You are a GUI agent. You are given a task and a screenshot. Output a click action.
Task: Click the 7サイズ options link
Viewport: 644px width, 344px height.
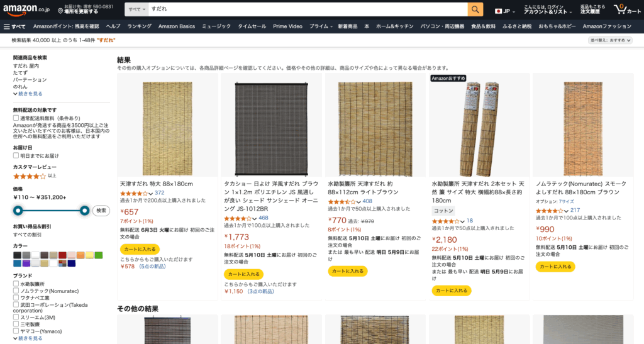[566, 201]
